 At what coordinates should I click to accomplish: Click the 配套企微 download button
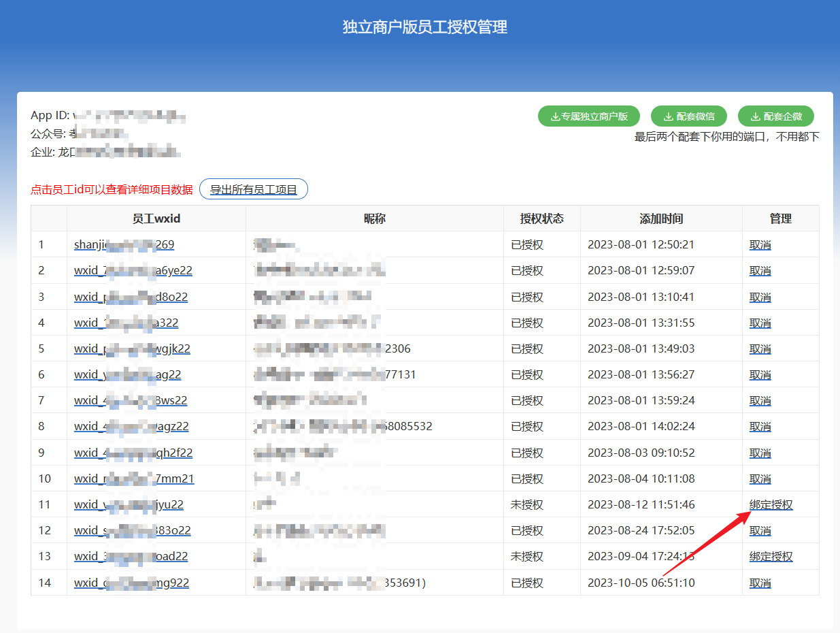[775, 116]
